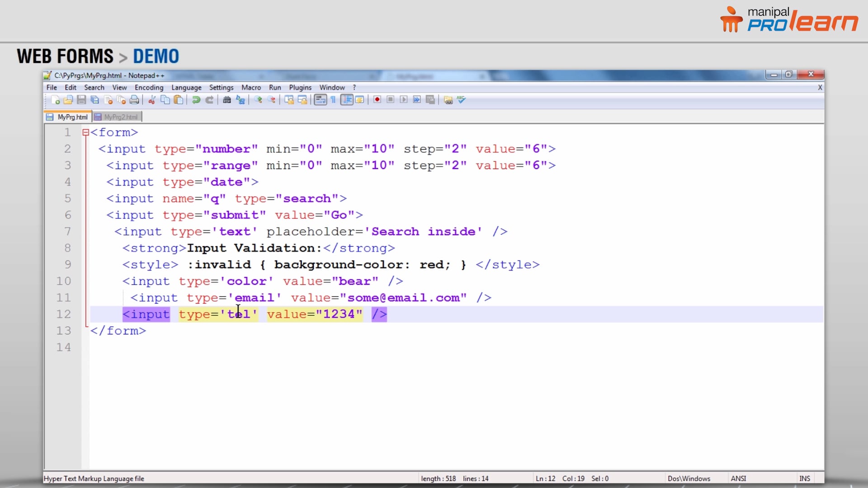Image resolution: width=868 pixels, height=488 pixels.
Task: Toggle word wrap
Action: (320, 100)
